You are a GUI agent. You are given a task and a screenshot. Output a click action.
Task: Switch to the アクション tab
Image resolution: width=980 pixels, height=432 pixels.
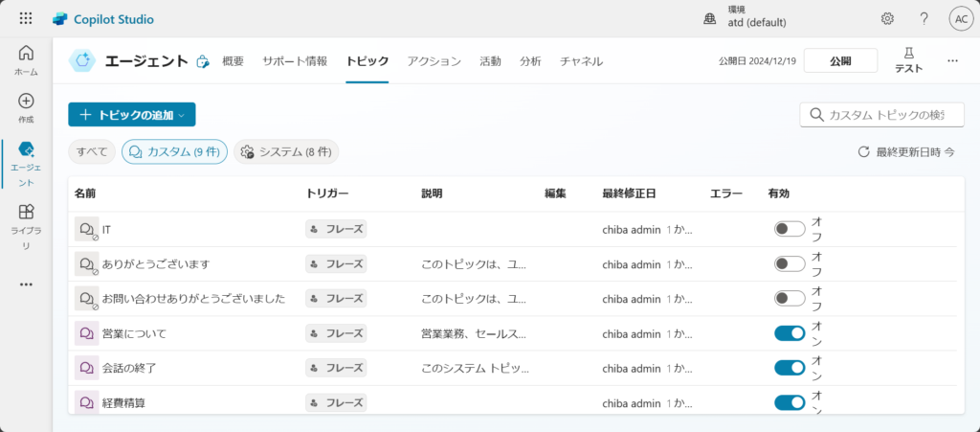pyautogui.click(x=434, y=61)
